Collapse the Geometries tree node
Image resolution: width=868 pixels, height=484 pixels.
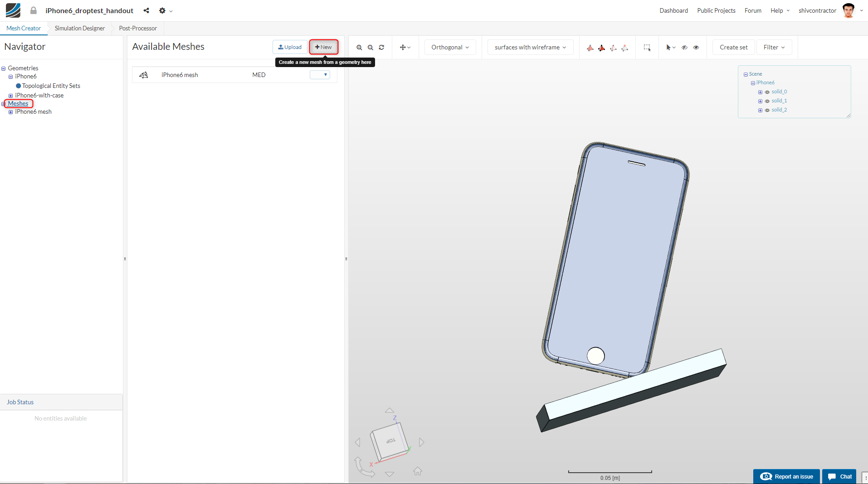pos(4,68)
